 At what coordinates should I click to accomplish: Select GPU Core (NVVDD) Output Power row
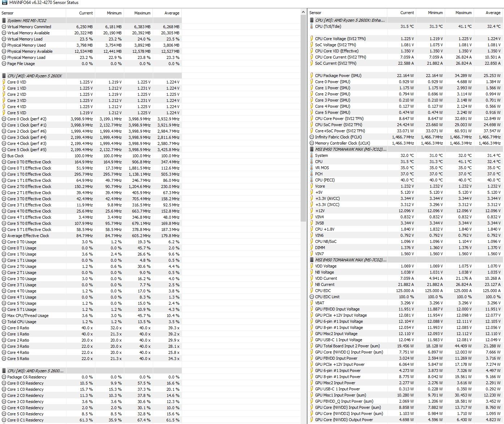click(405, 420)
